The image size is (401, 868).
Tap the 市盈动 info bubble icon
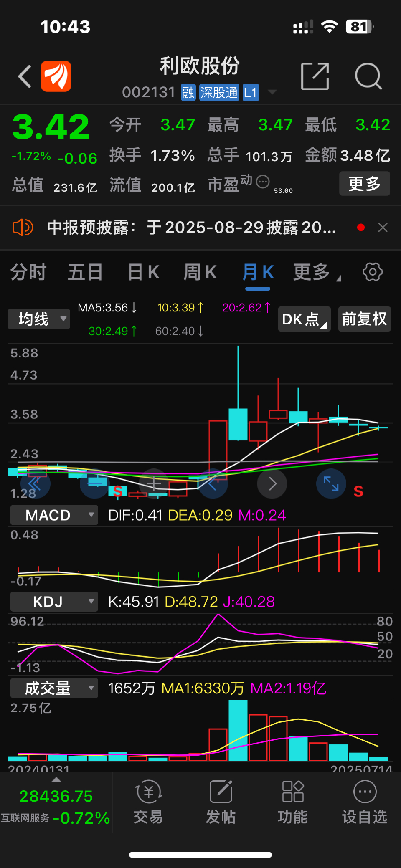tap(263, 182)
